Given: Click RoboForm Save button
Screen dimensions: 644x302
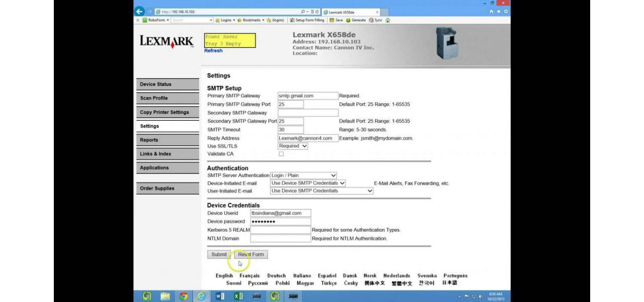Looking at the screenshot, I should pos(336,20).
